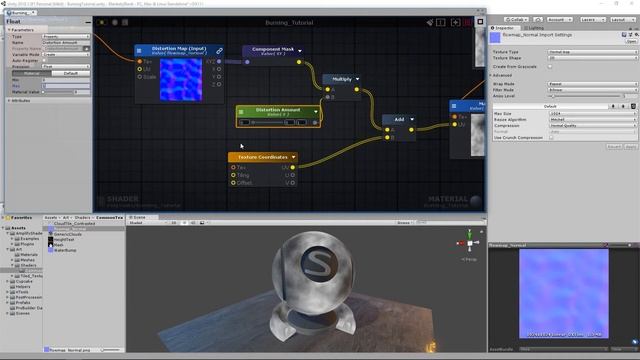Viewport: 640px width, 360px height.
Task: Toggle Use Crunch Compression checkbox
Action: [551, 138]
